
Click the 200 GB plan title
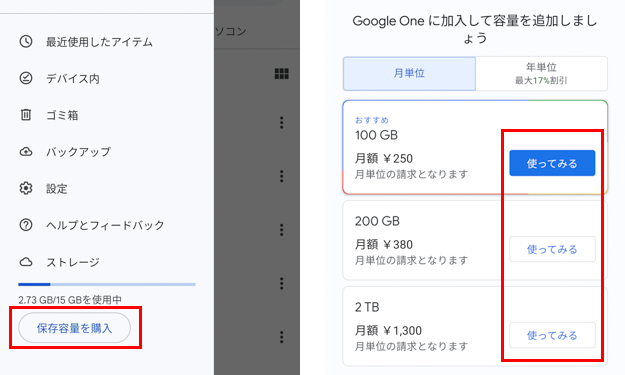click(377, 221)
